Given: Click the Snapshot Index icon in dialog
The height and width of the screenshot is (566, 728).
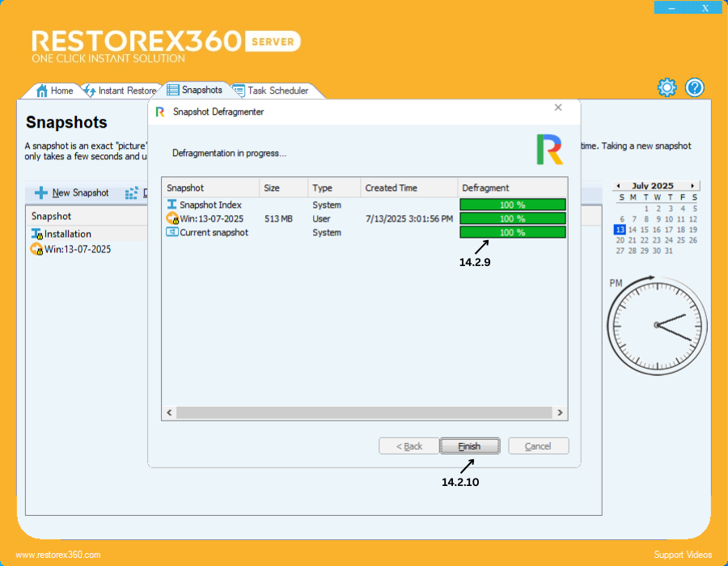Looking at the screenshot, I should [171, 204].
